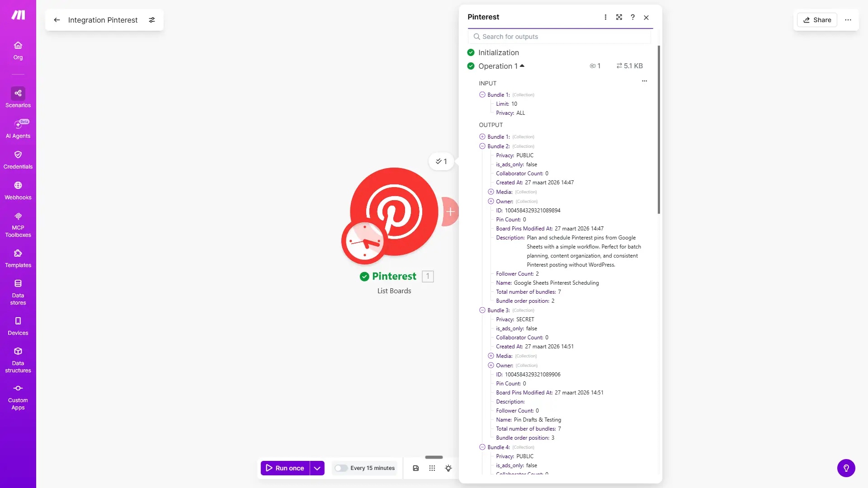868x488 pixels.
Task: Open Pinterest panel three-dot menu
Action: click(605, 17)
